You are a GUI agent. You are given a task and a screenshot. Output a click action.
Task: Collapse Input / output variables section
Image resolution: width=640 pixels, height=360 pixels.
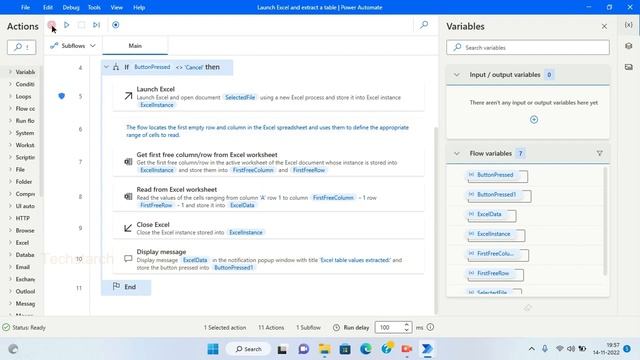point(457,75)
